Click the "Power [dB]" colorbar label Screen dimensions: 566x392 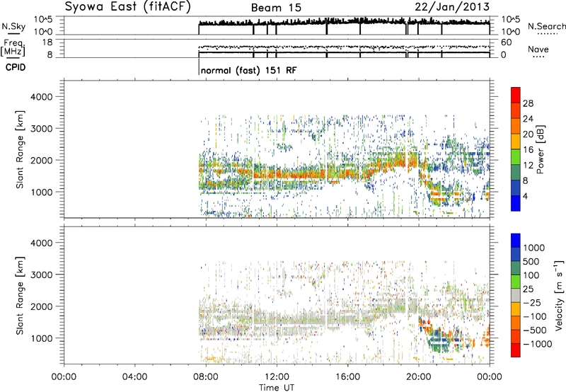click(x=540, y=149)
